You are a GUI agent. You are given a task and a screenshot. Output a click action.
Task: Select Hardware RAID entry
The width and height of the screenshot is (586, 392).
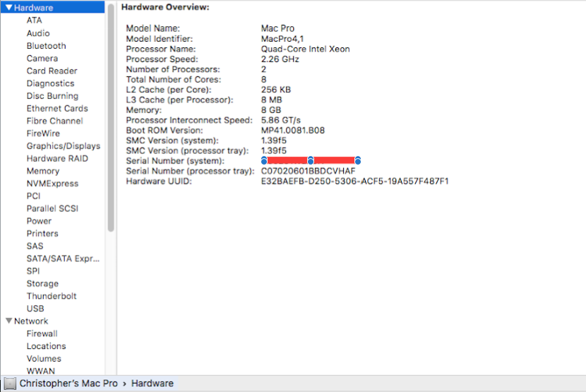pyautogui.click(x=57, y=159)
